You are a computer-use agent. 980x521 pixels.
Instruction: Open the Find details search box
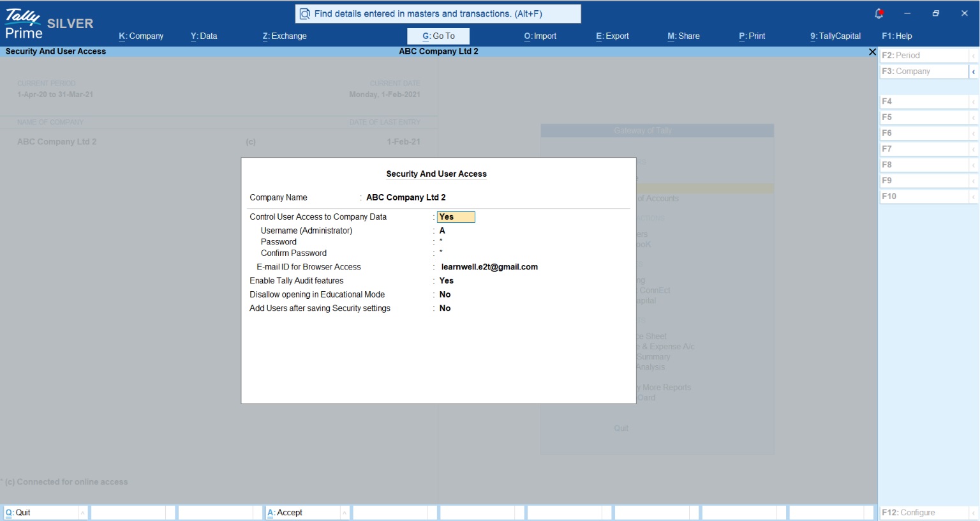pos(438,13)
